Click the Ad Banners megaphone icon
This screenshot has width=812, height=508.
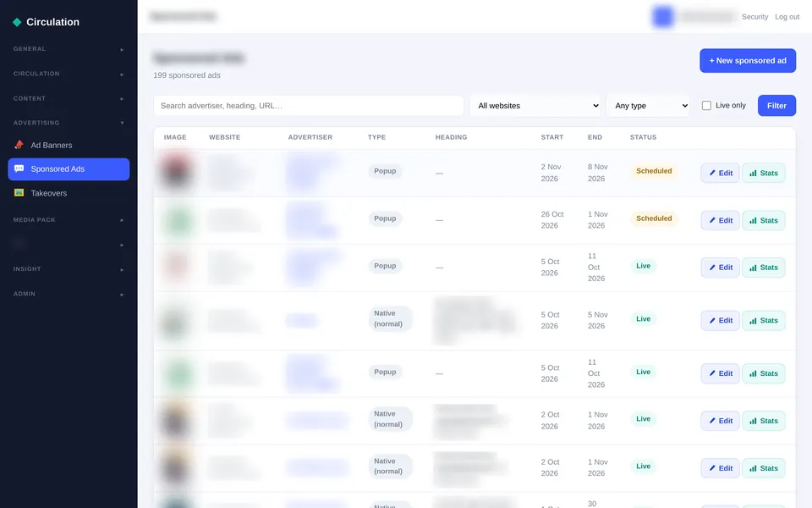tap(19, 145)
